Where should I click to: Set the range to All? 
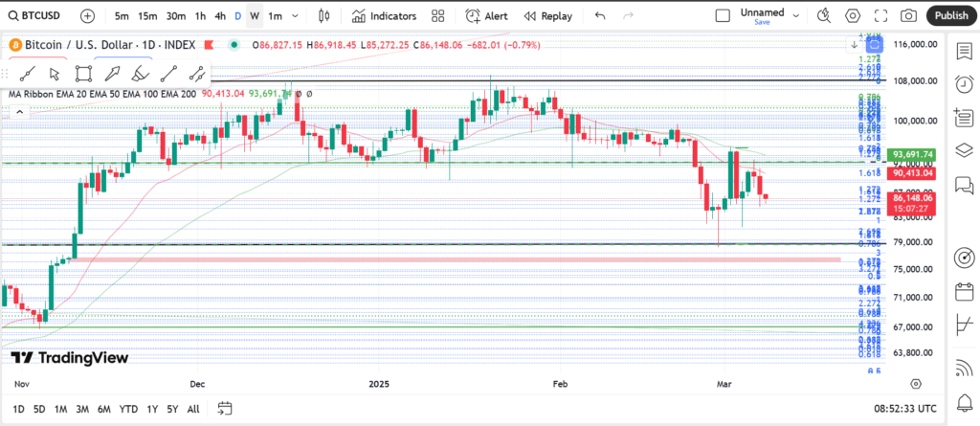pos(193,409)
